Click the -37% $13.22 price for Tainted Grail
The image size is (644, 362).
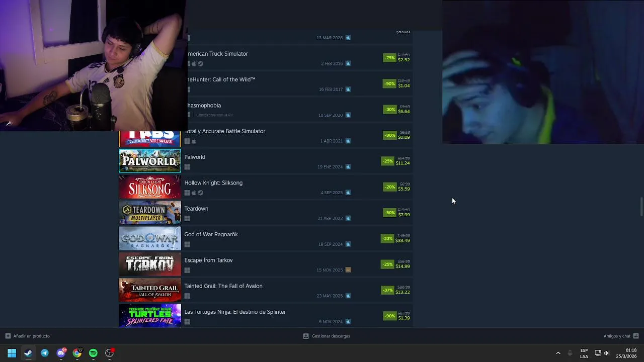click(395, 290)
